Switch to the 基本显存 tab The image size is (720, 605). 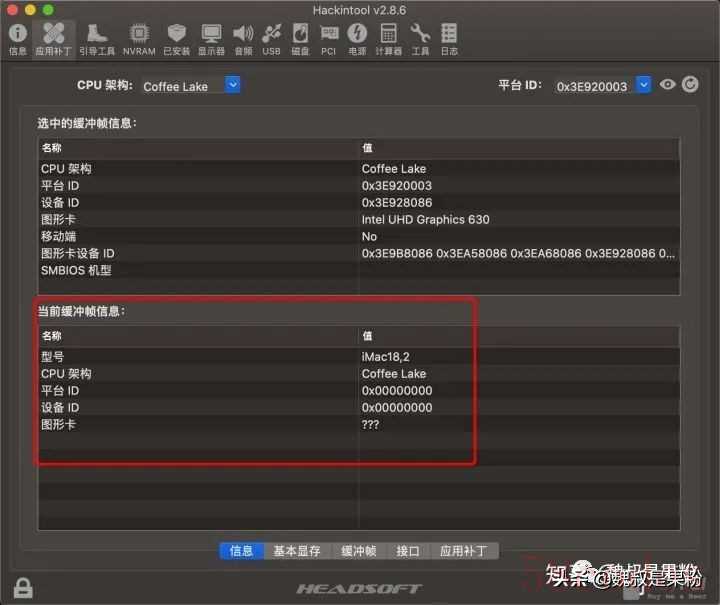coord(297,551)
